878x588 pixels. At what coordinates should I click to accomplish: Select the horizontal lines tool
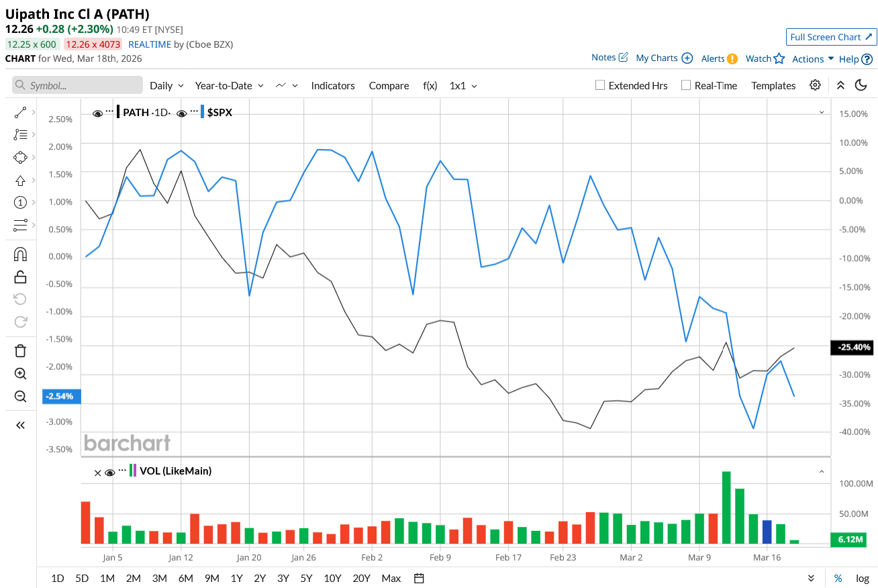pos(20,225)
